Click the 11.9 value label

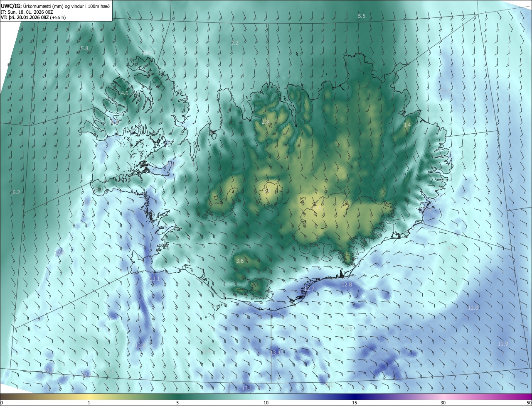[503, 344]
